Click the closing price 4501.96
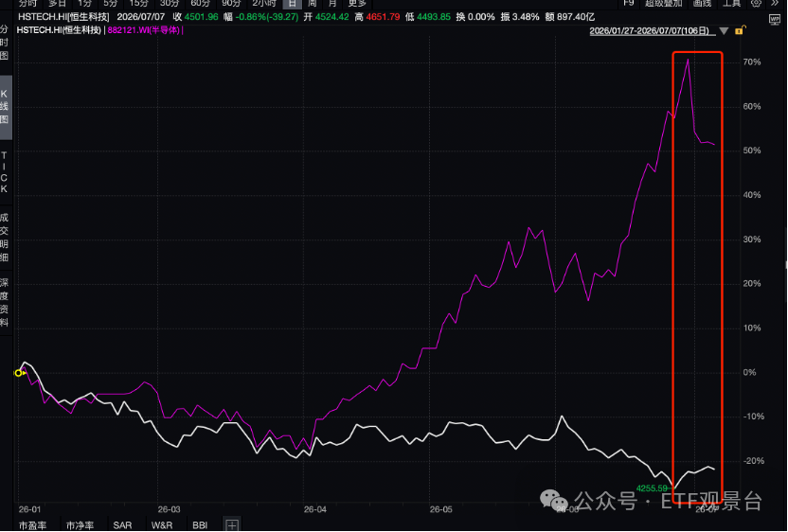Image resolution: width=788 pixels, height=532 pixels. tap(201, 17)
